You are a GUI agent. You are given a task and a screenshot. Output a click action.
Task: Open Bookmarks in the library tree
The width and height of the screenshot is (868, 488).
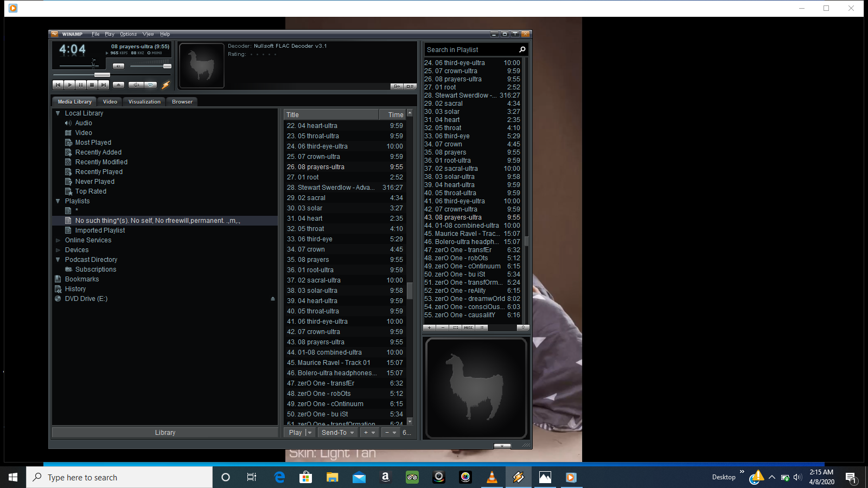pyautogui.click(x=82, y=279)
